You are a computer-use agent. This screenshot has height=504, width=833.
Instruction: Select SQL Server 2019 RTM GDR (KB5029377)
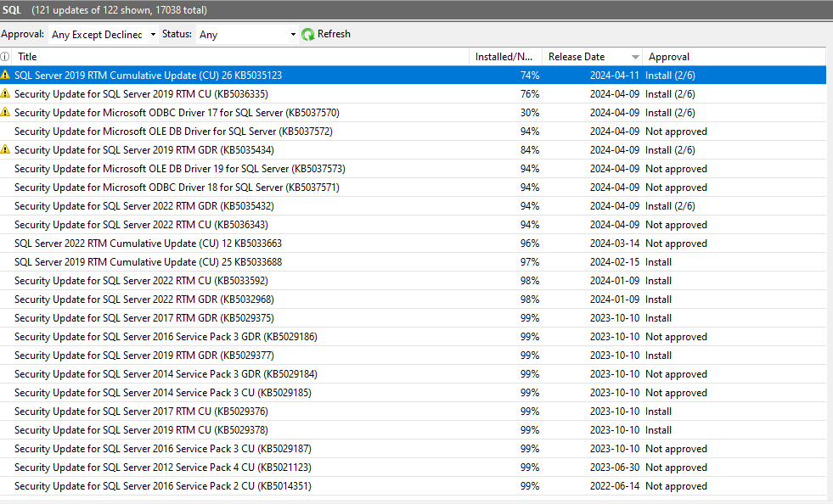413,356
